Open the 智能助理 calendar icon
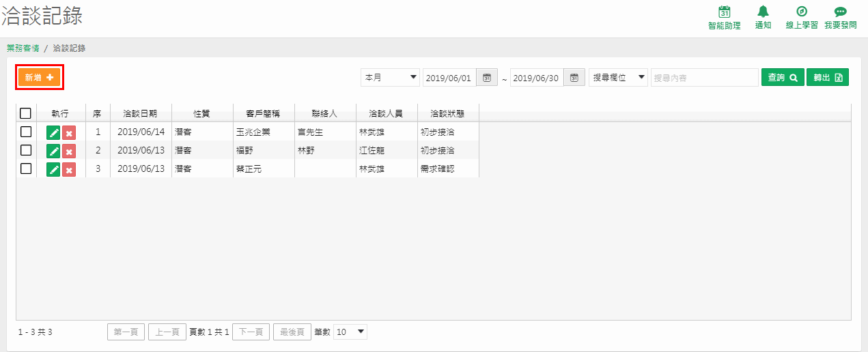The height and width of the screenshot is (352, 868). 725,12
